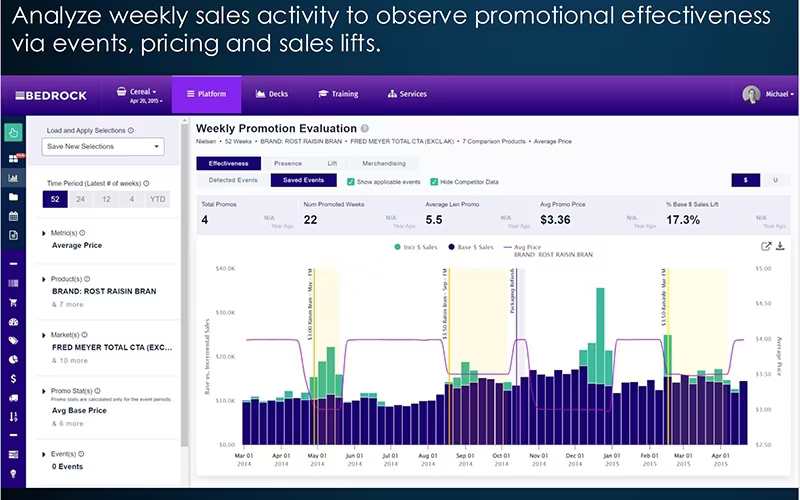Click info icon next to Event(s)
The image size is (800, 500).
(81, 454)
